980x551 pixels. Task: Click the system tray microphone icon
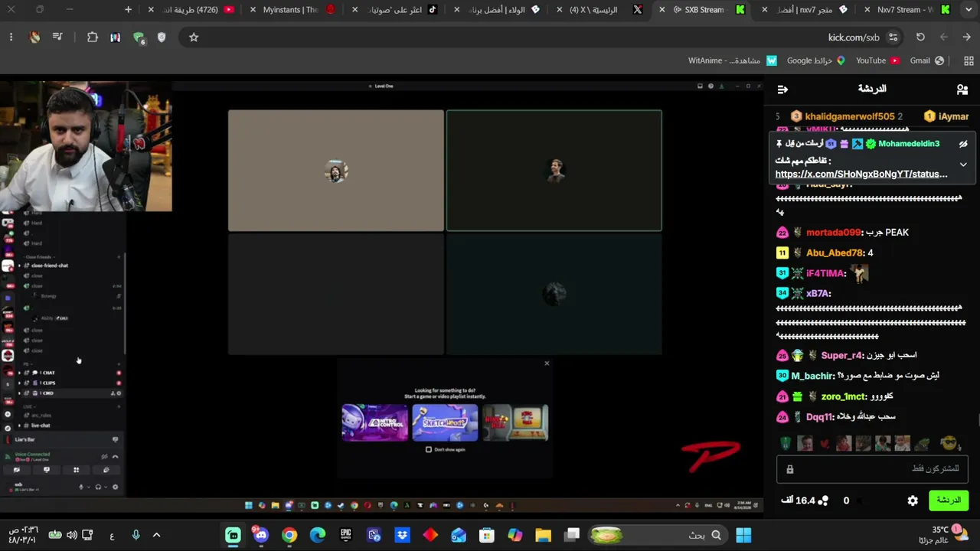click(136, 535)
